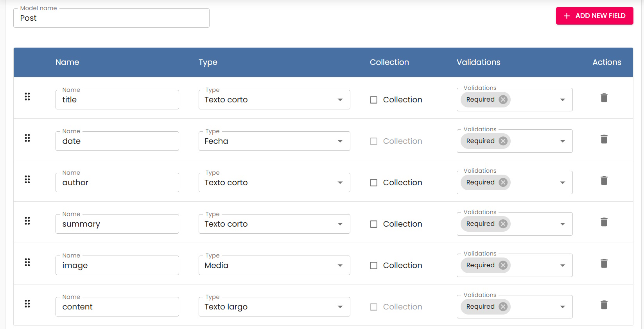Enable Collection checkbox for title field

(374, 100)
